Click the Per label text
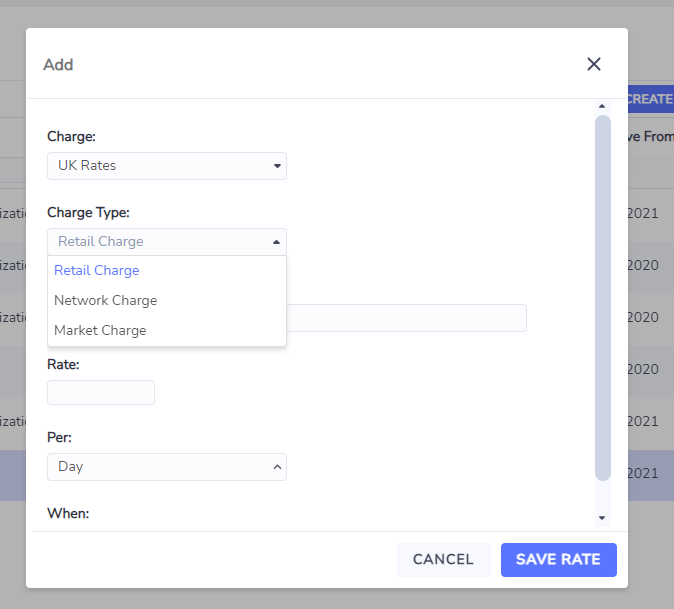 click(59, 438)
